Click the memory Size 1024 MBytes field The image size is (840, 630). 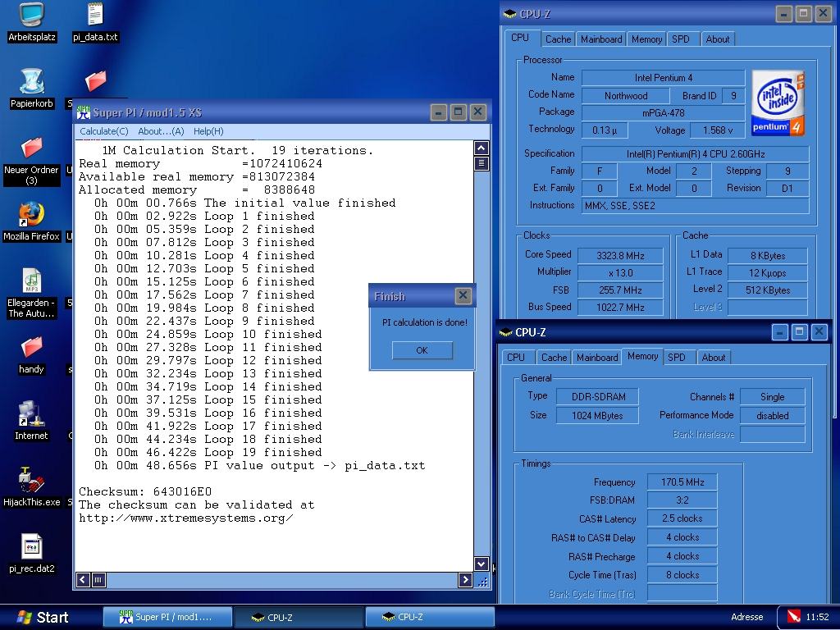pyautogui.click(x=598, y=416)
